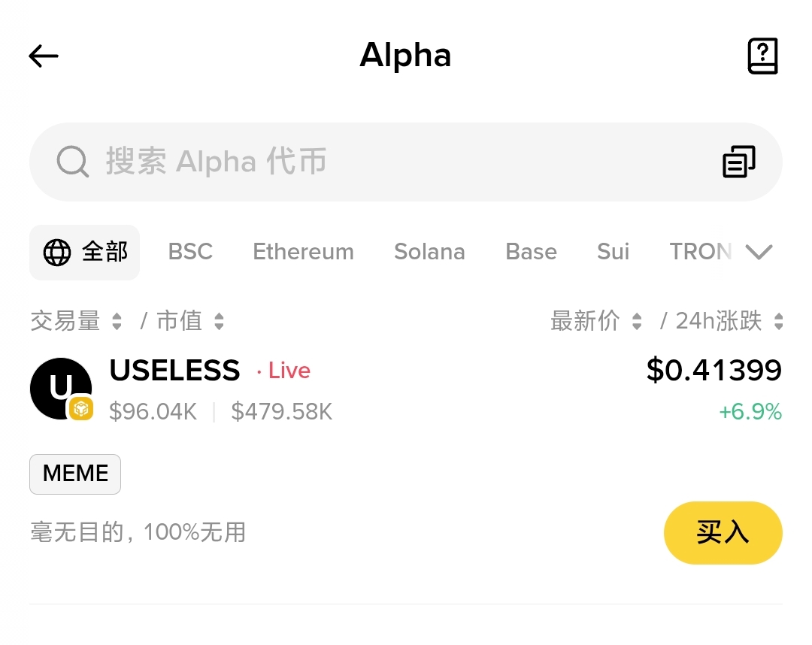Sort by 市值 market cap arrows
This screenshot has width=812, height=645.
(219, 322)
